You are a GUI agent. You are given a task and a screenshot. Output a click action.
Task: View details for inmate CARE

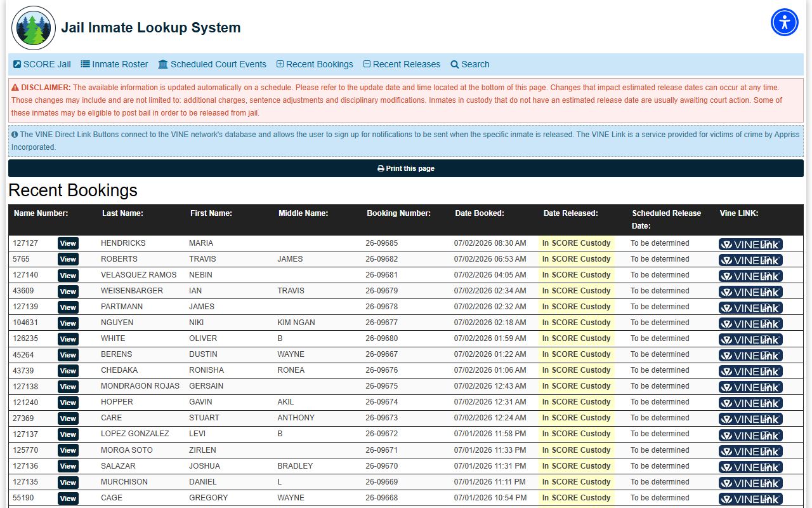pos(68,418)
